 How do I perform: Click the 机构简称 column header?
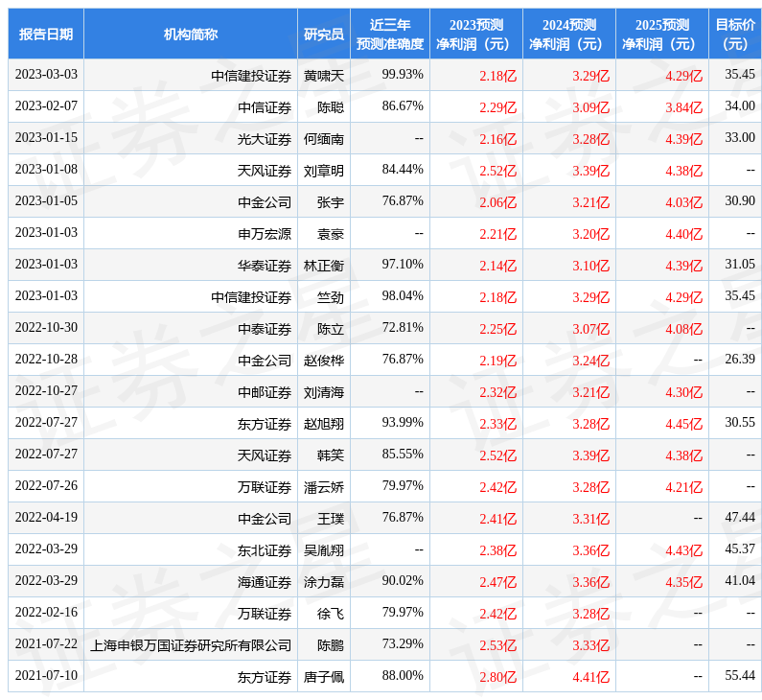coord(191,34)
